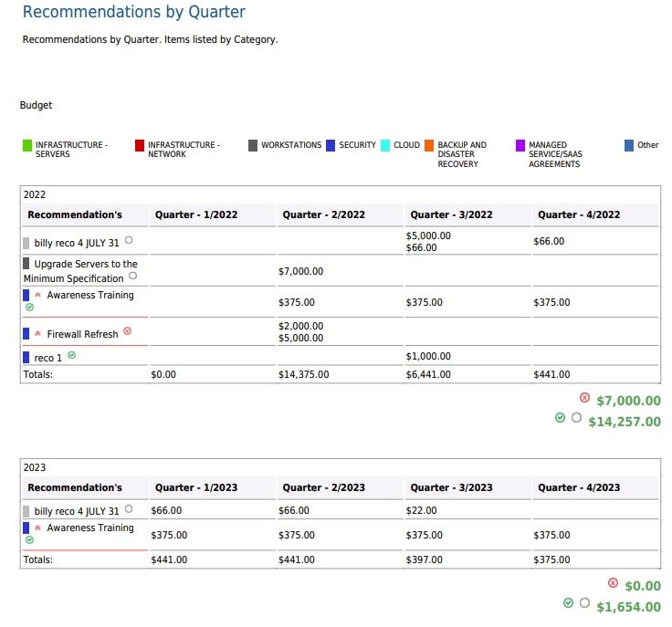Screen dimensions: 672x627
Task: Click the 2022 year heading of the first table
Action: [35, 194]
